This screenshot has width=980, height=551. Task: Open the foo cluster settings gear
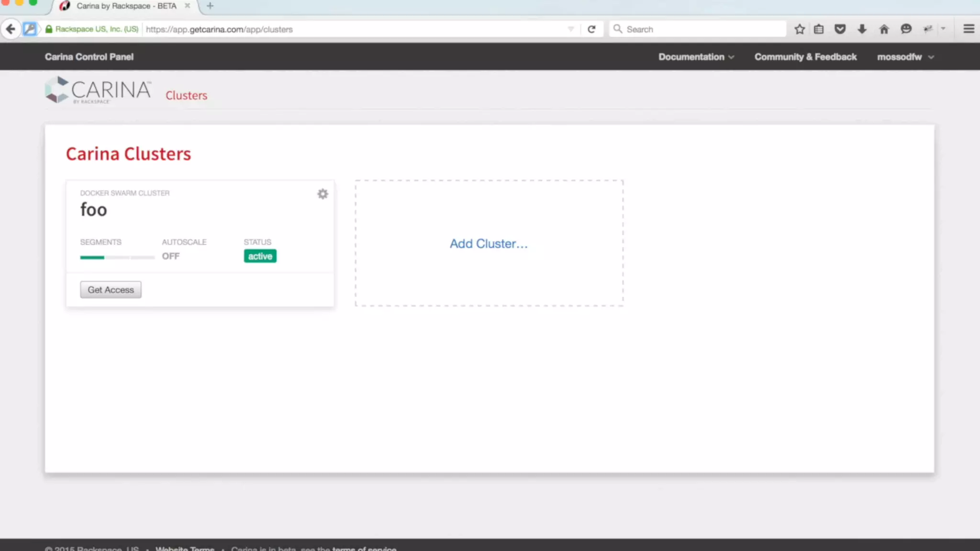coord(323,194)
